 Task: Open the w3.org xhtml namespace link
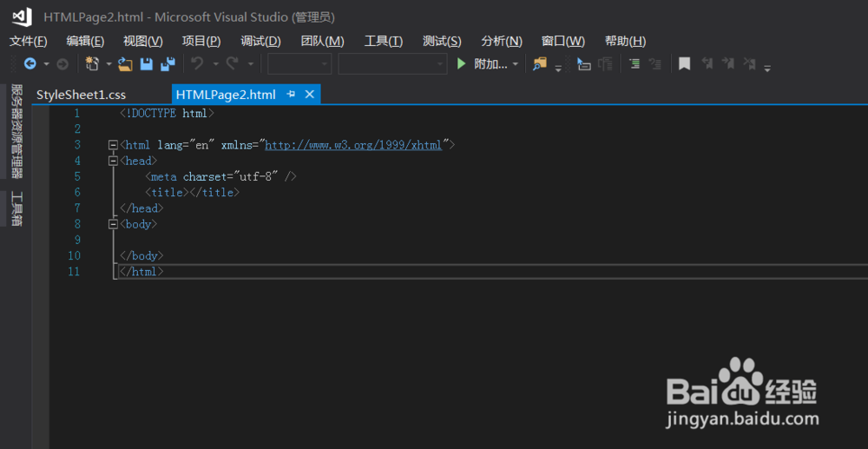pyautogui.click(x=353, y=145)
